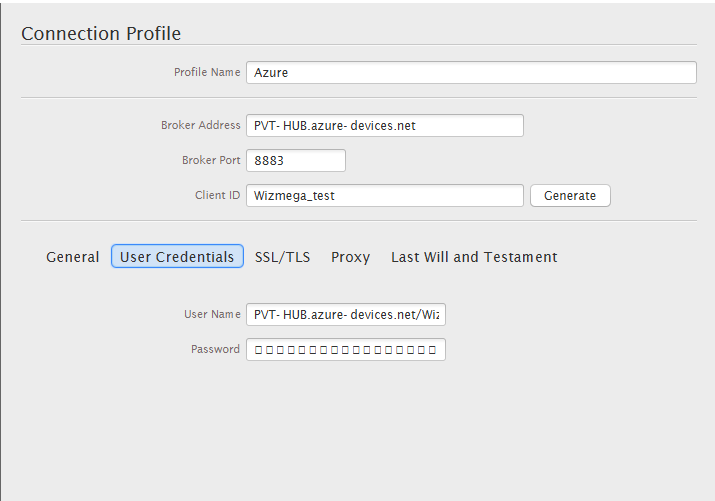The width and height of the screenshot is (715, 501).
Task: Go to the Proxy tab
Action: 350,257
